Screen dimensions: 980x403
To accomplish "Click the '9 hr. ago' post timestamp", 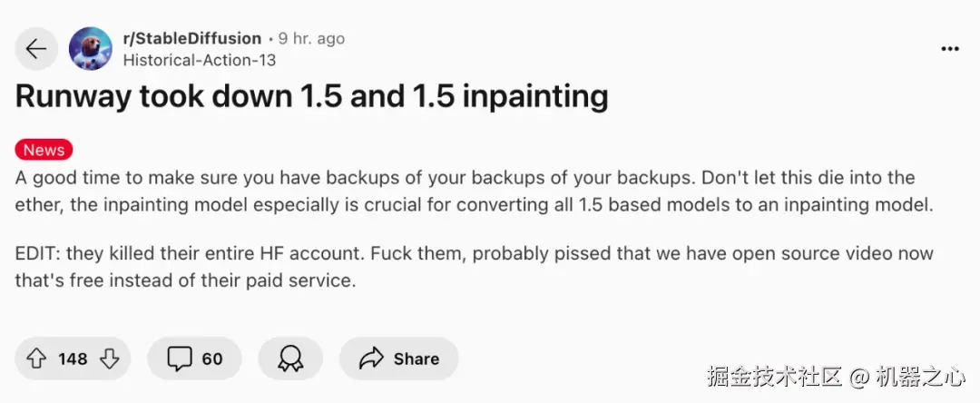I will coord(311,39).
